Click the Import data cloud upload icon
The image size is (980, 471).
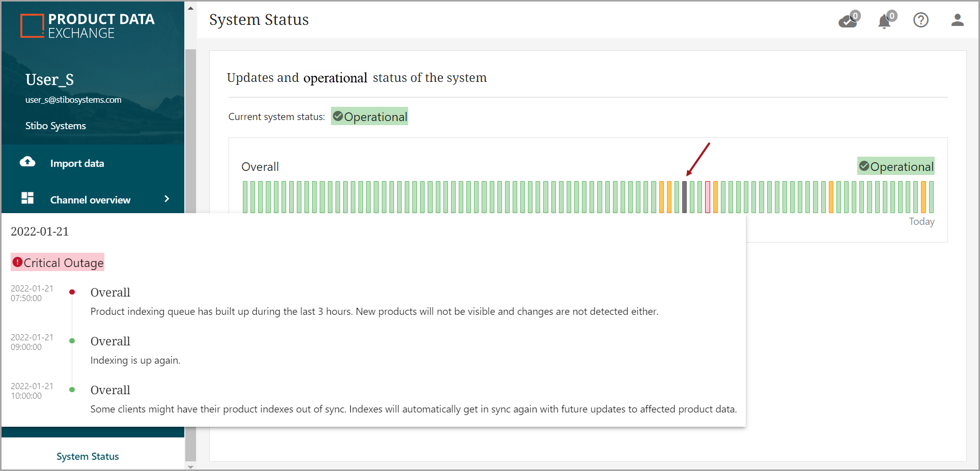click(x=27, y=162)
